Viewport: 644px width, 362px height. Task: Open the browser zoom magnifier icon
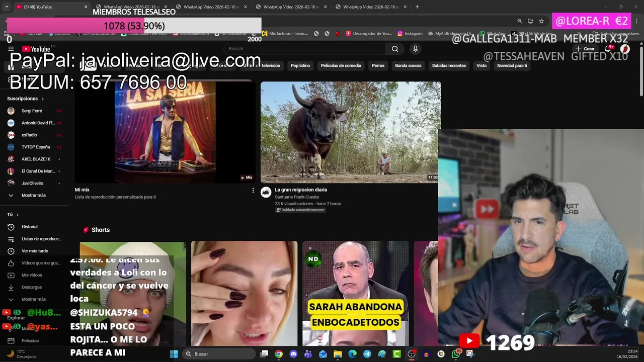coord(520,21)
